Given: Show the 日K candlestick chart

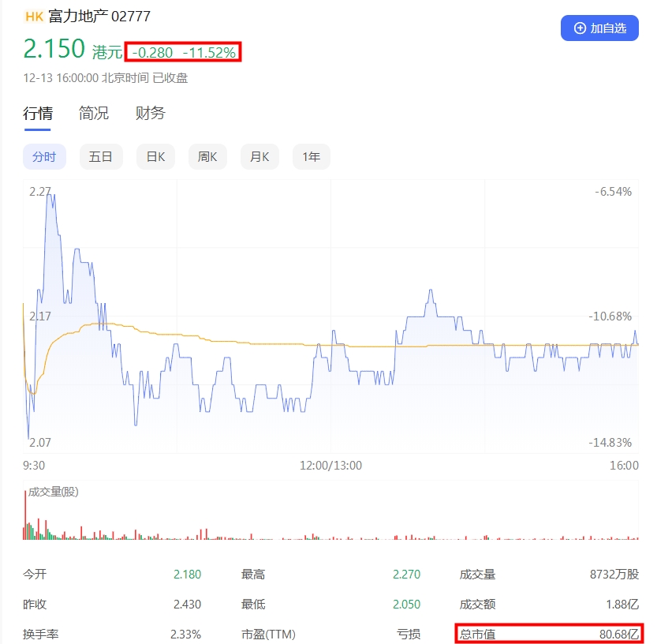Looking at the screenshot, I should pos(155,157).
